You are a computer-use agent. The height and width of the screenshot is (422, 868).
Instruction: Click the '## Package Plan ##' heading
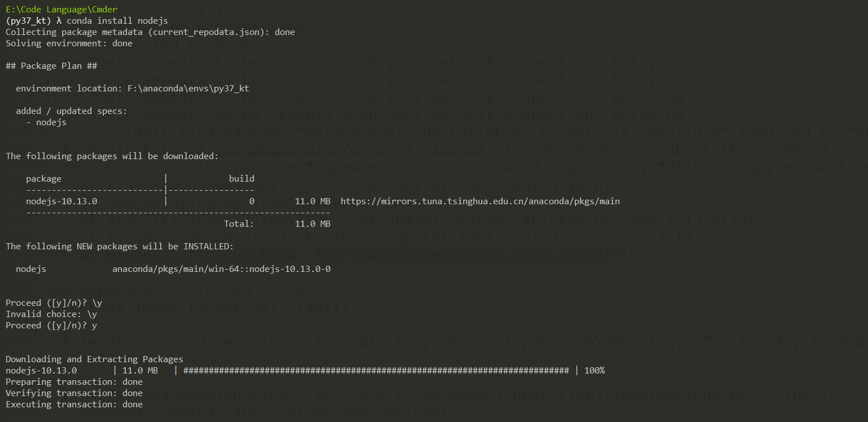coord(51,66)
